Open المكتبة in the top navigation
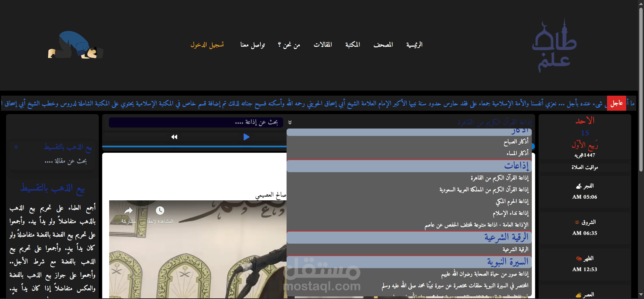This screenshot has width=644, height=299. (352, 45)
